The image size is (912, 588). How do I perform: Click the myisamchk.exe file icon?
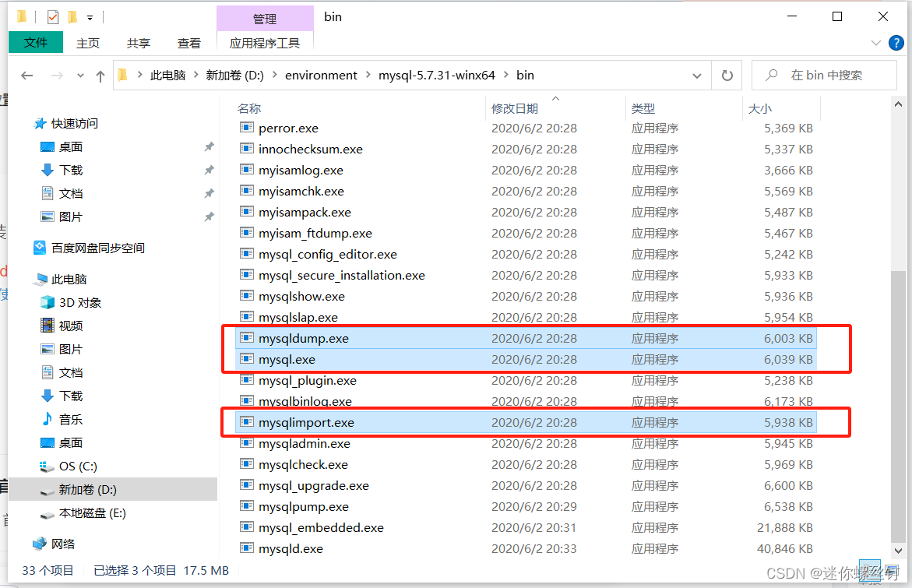(247, 191)
